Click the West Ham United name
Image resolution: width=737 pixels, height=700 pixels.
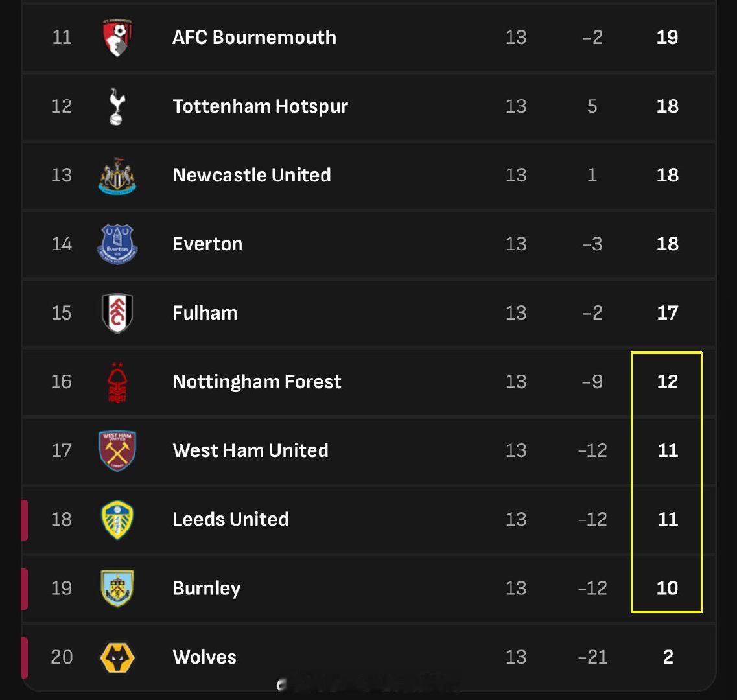[x=250, y=450]
